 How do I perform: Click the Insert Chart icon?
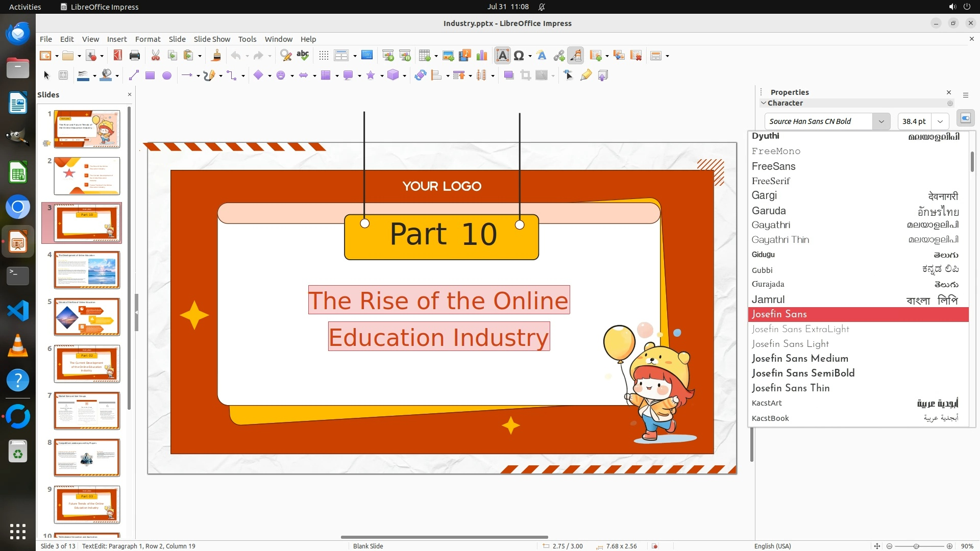tap(481, 56)
